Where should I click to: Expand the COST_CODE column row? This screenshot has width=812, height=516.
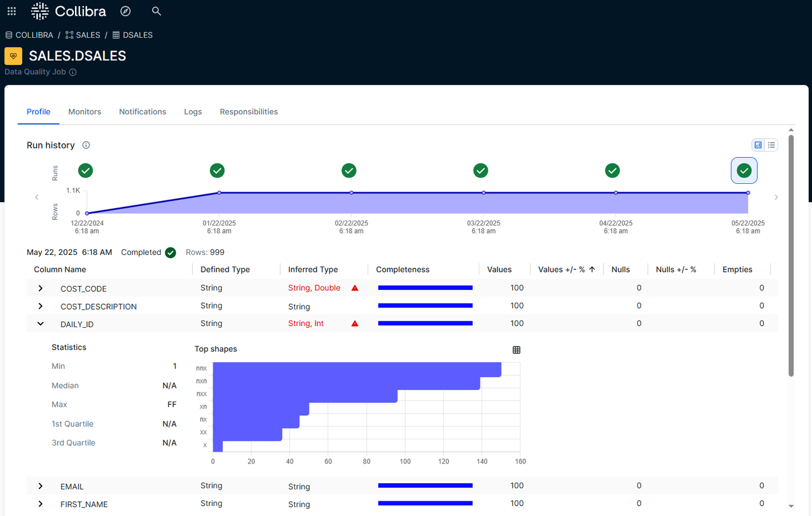39,288
